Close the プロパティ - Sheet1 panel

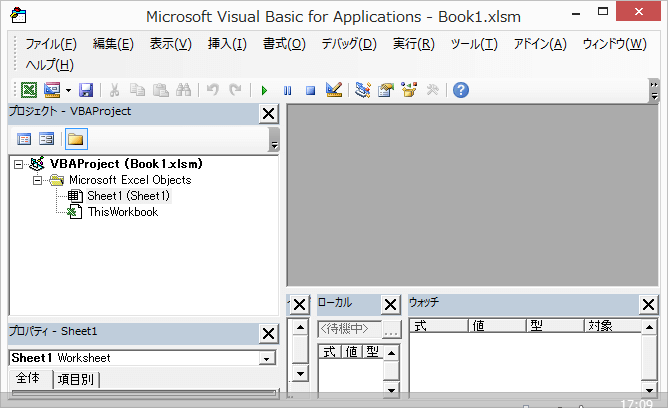pos(268,333)
